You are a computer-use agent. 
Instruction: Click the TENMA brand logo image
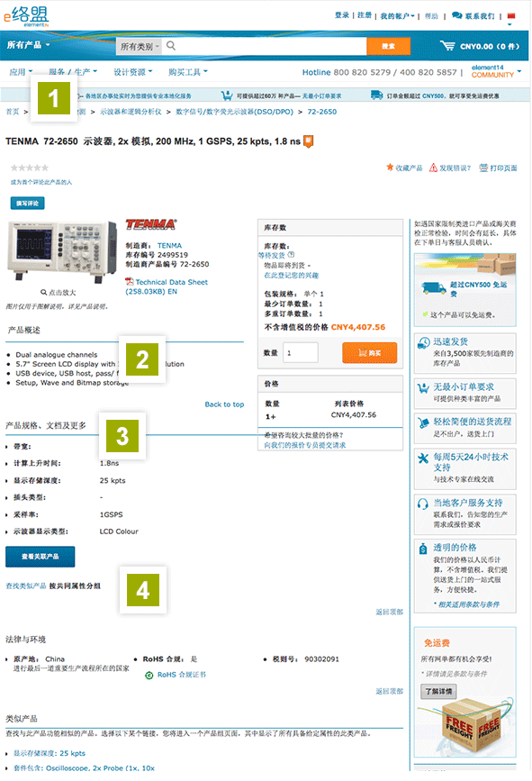coord(151,224)
